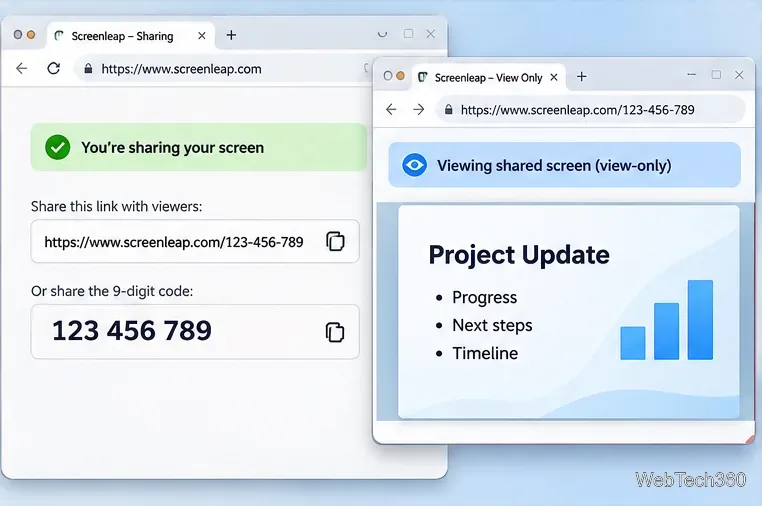This screenshot has width=762, height=506.
Task: Close the Sharing browser window
Action: (x=431, y=34)
